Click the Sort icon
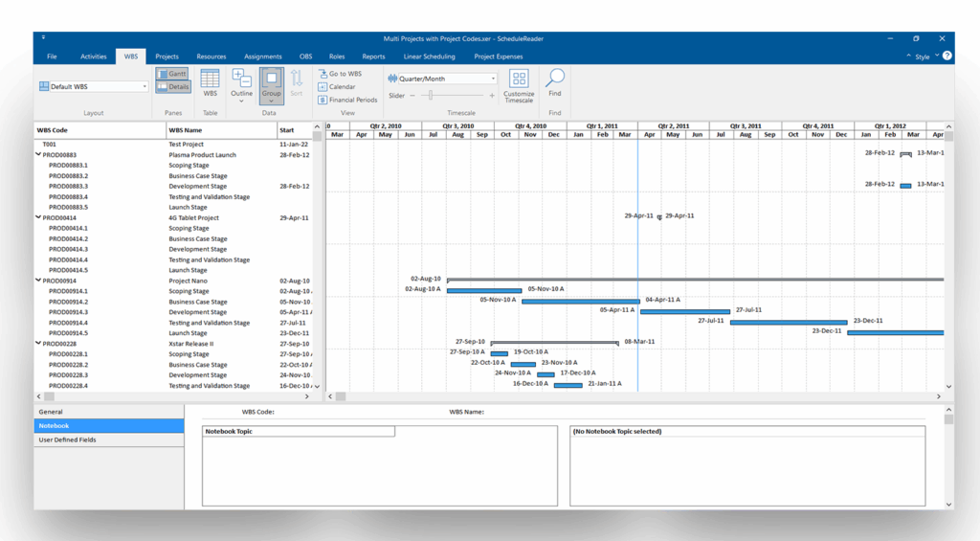This screenshot has width=980, height=541. 297,83
